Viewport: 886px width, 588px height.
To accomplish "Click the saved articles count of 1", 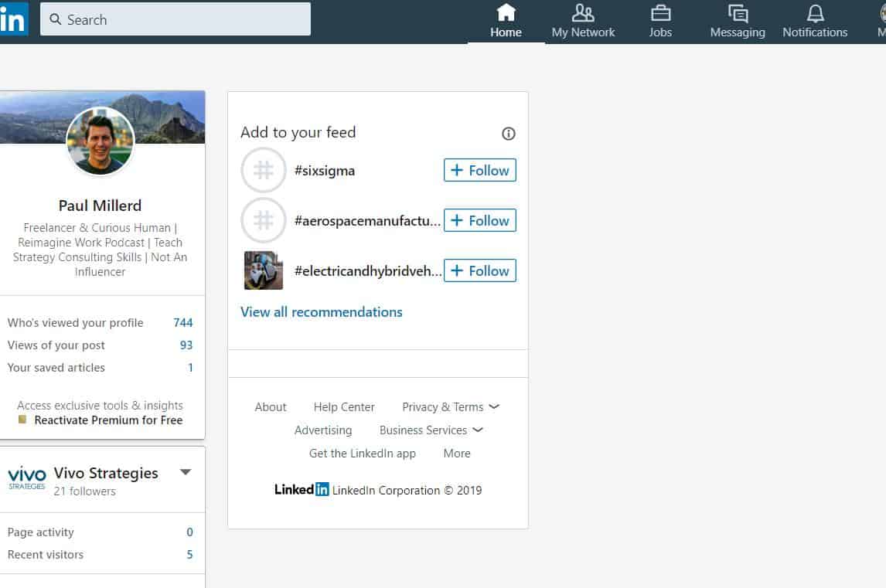I will click(x=190, y=368).
